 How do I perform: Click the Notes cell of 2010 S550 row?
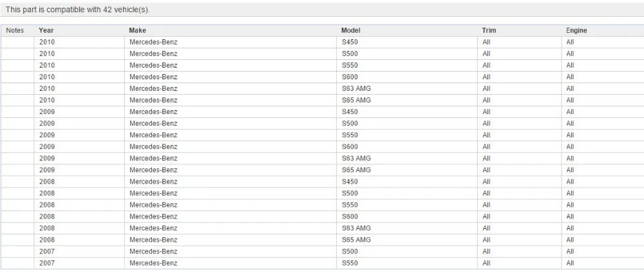click(17, 65)
